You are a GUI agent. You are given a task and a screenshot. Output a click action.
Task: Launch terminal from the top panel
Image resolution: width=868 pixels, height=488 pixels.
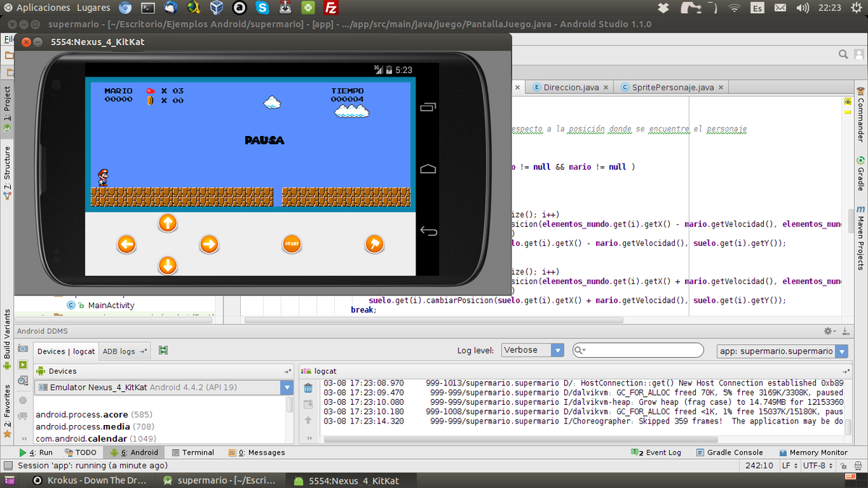(x=148, y=8)
